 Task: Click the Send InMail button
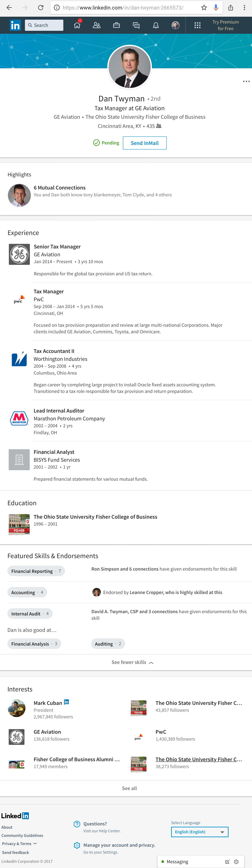tap(144, 143)
